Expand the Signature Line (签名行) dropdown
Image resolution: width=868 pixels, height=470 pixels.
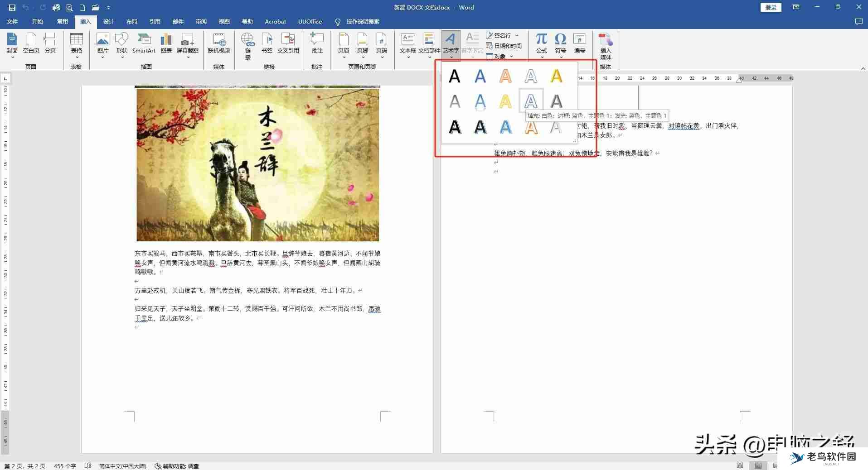tap(517, 35)
